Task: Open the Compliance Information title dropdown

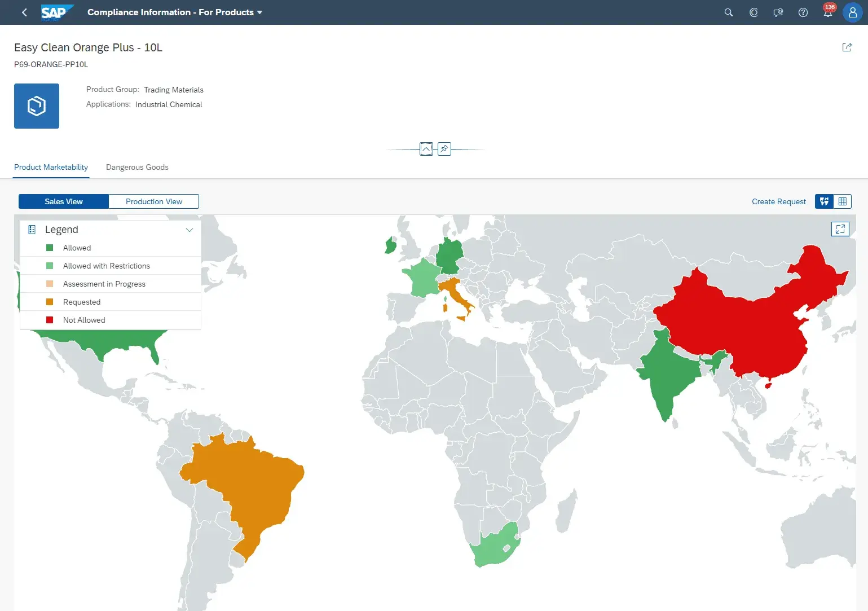Action: pyautogui.click(x=175, y=12)
